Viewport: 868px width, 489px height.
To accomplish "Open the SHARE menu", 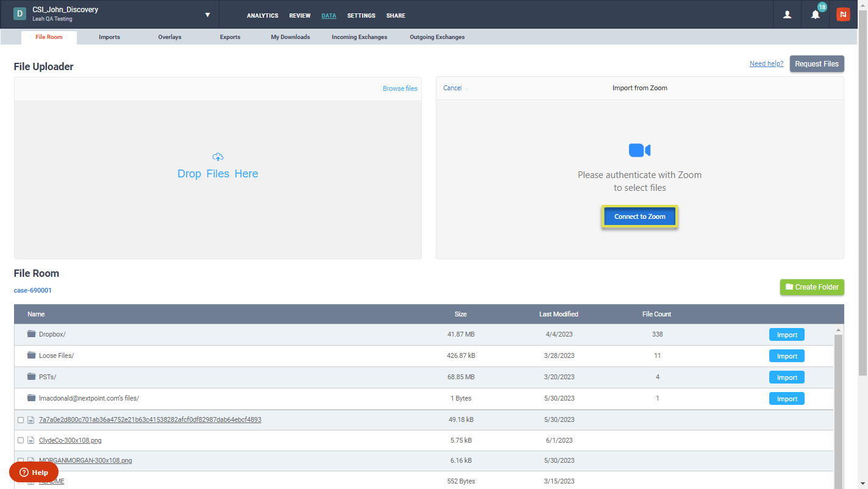I will (x=396, y=16).
